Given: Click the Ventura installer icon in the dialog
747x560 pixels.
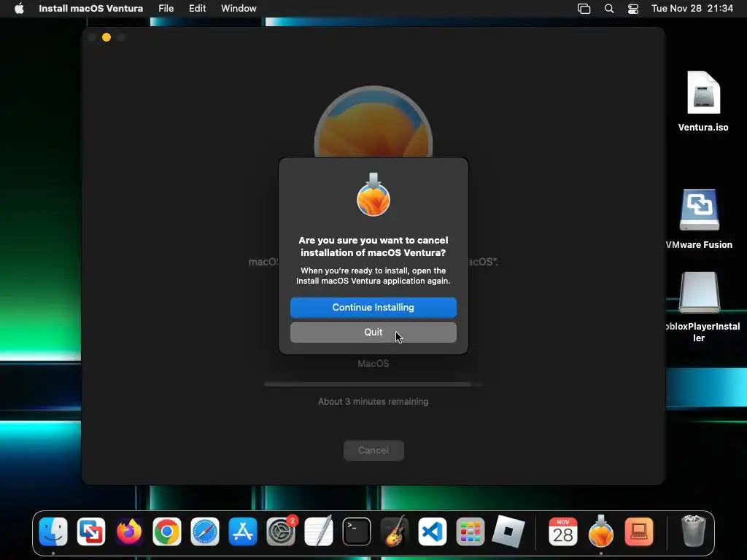Looking at the screenshot, I should [373, 195].
